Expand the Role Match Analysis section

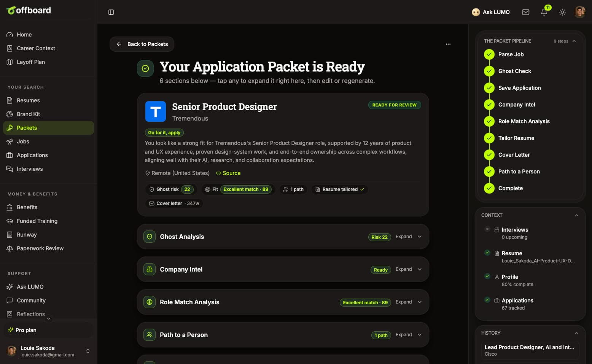(283, 302)
